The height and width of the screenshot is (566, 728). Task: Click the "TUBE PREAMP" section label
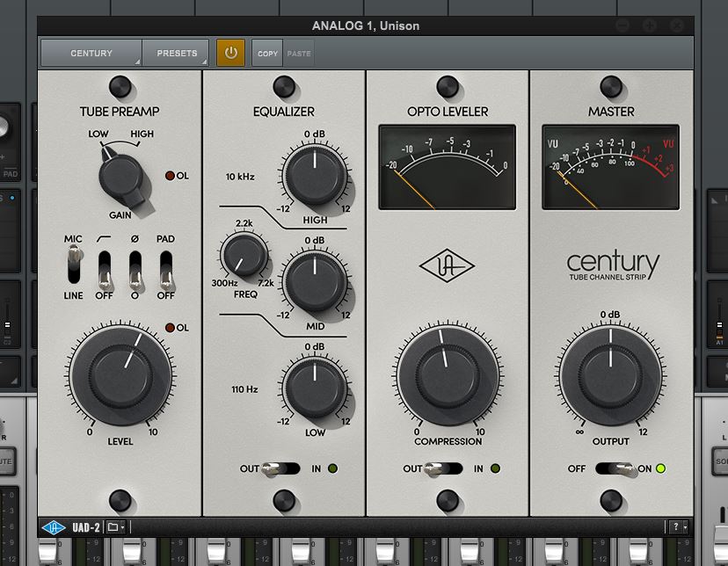[120, 112]
